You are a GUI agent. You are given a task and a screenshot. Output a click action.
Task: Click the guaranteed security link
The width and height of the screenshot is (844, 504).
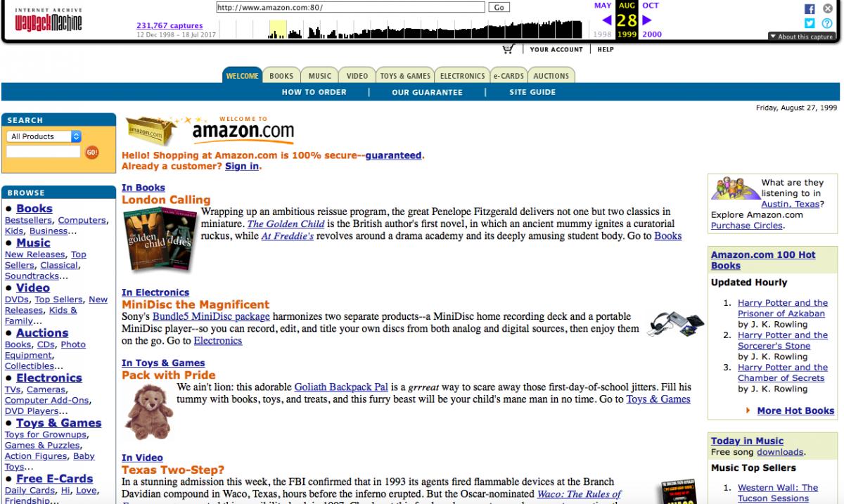point(393,155)
